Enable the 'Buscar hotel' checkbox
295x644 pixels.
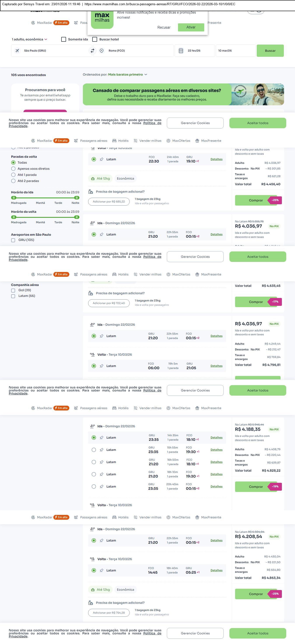[x=95, y=40]
